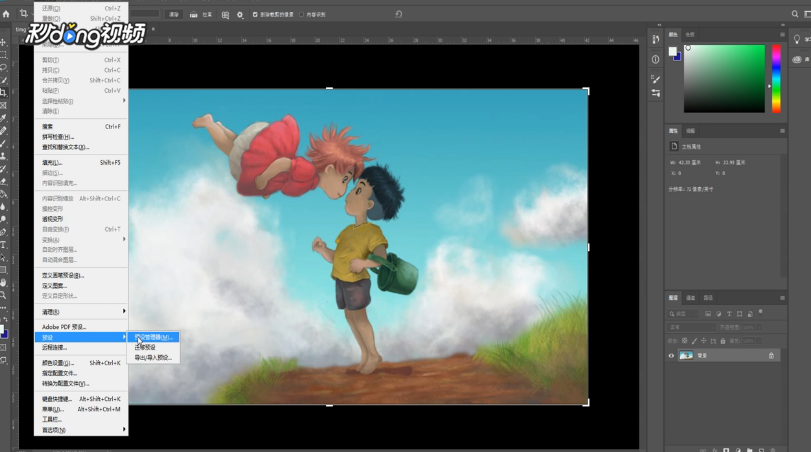This screenshot has height=452, width=811.
Task: Select the Lasso tool
Action: 3,67
